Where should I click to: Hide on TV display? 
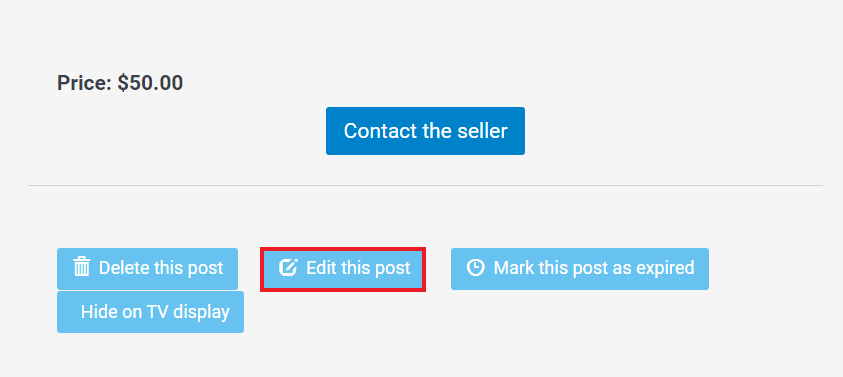[x=151, y=312]
